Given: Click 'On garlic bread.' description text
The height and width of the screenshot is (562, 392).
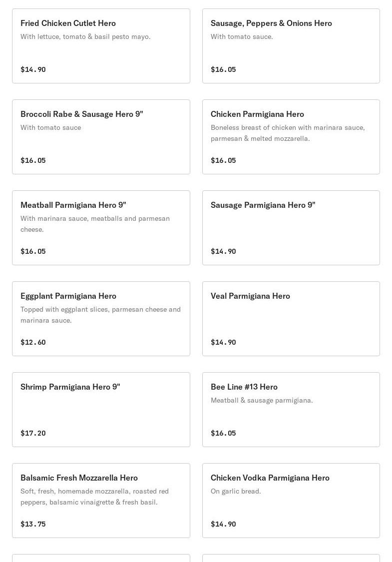Looking at the screenshot, I should [x=236, y=491].
